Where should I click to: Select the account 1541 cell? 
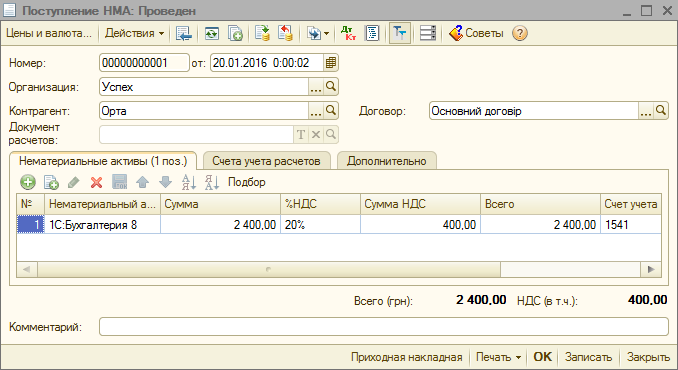tap(631, 225)
